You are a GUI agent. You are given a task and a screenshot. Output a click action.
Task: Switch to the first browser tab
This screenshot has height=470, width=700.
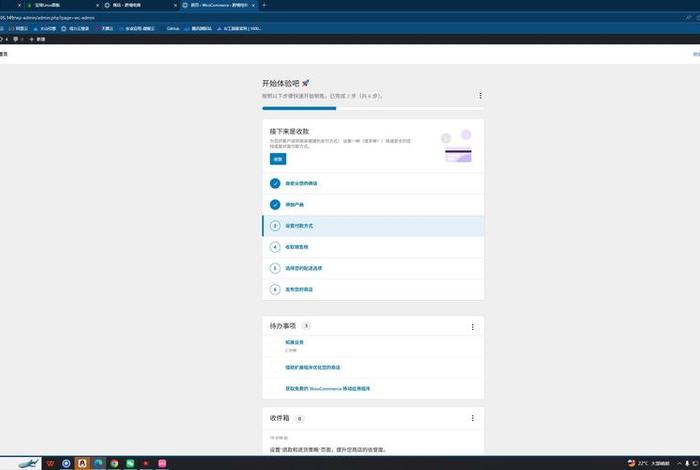45,5
